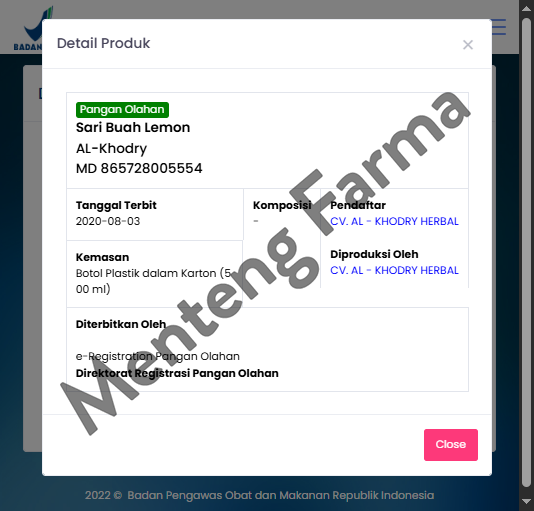534x511 pixels.
Task: Click the Direktorat Registrasi Pangan Olahan text
Action: pyautogui.click(x=177, y=373)
